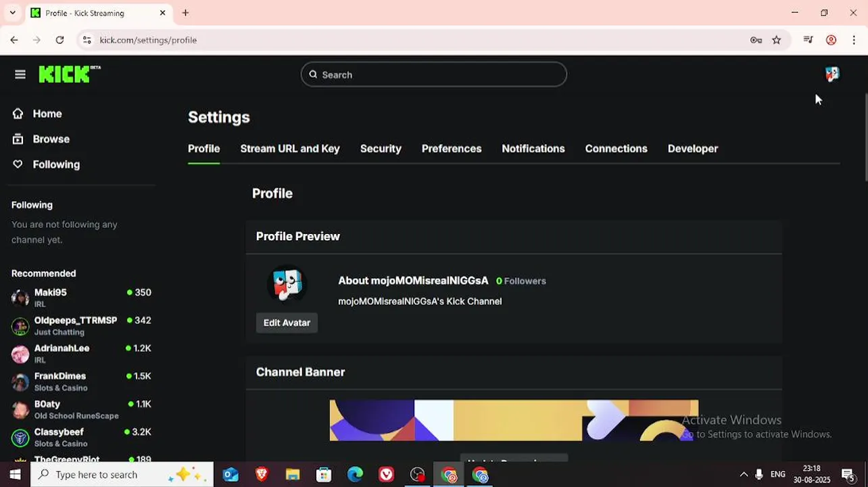Open the Chrome three-dot menu
Viewport: 868px width, 487px height.
854,40
